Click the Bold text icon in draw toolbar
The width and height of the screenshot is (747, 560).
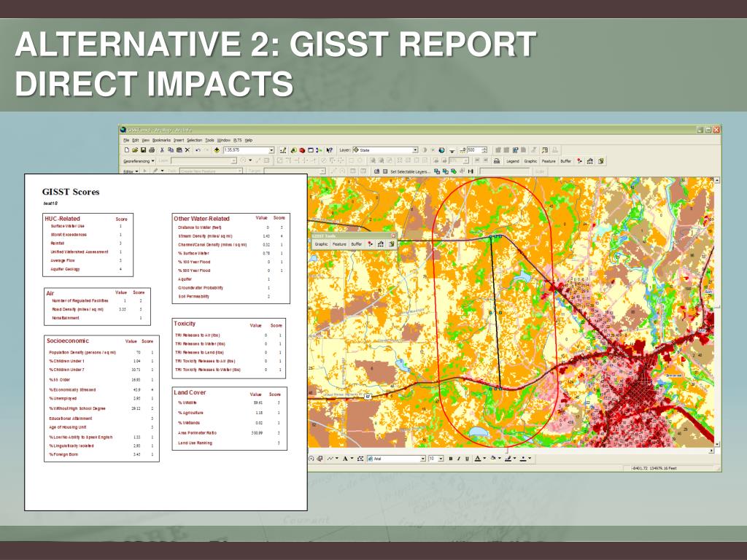(451, 459)
